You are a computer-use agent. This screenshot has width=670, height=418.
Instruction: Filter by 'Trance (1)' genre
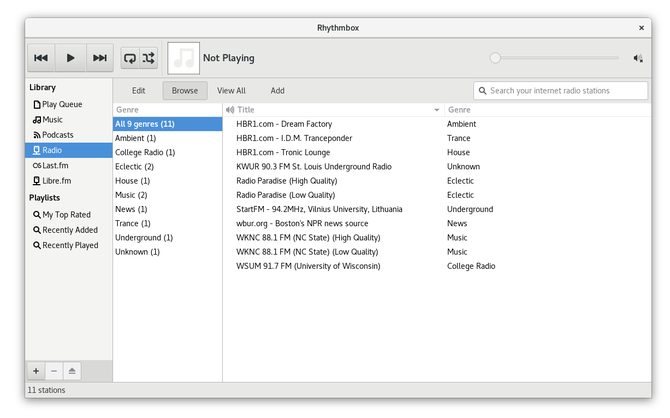coord(168,223)
